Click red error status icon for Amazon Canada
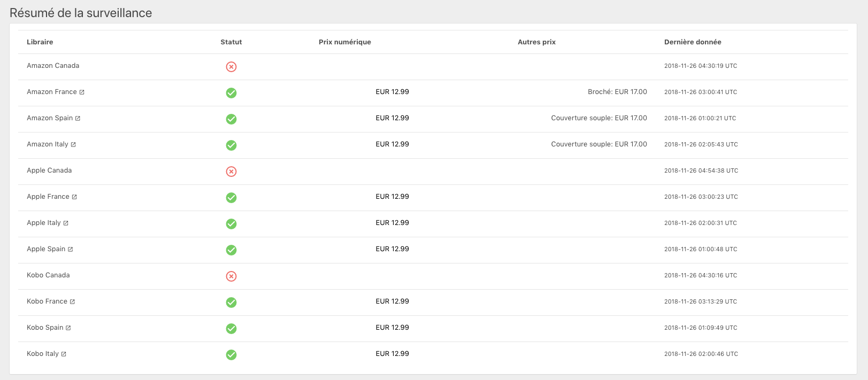The height and width of the screenshot is (380, 868). (x=231, y=67)
